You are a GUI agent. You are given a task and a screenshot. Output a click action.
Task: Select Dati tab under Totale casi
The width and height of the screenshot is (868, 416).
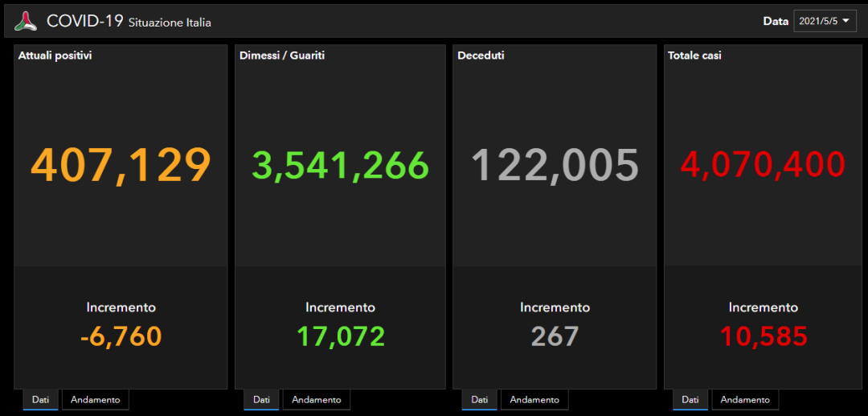click(x=690, y=399)
